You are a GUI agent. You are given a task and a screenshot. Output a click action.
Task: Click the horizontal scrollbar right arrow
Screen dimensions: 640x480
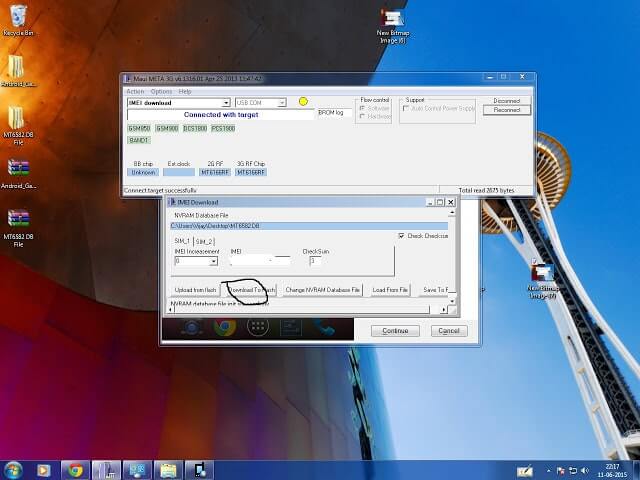point(444,310)
